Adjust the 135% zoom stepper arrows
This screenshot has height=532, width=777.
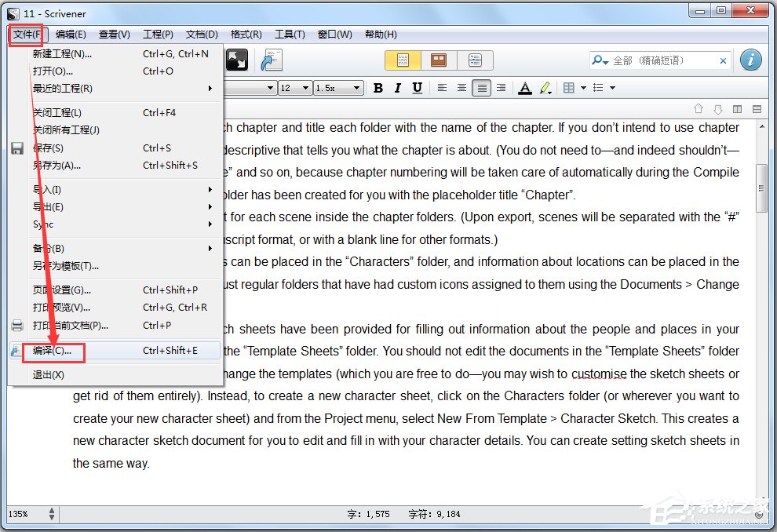pyautogui.click(x=52, y=514)
